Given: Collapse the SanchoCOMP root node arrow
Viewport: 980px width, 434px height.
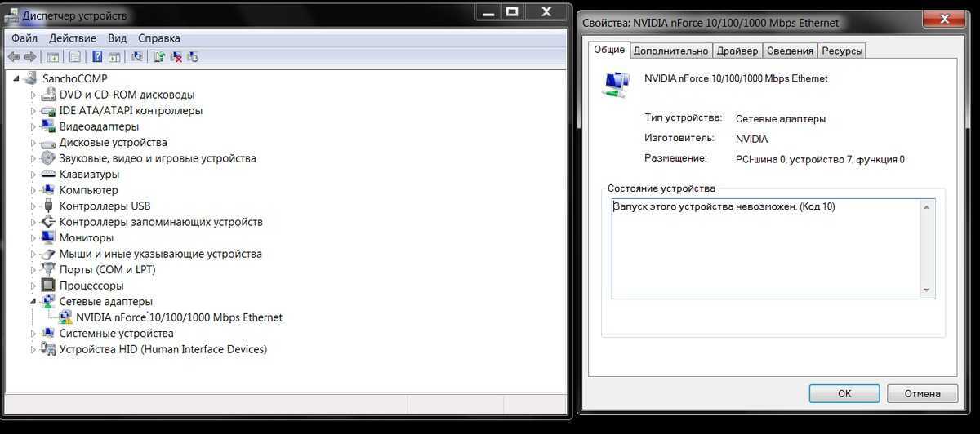Looking at the screenshot, I should (x=17, y=78).
